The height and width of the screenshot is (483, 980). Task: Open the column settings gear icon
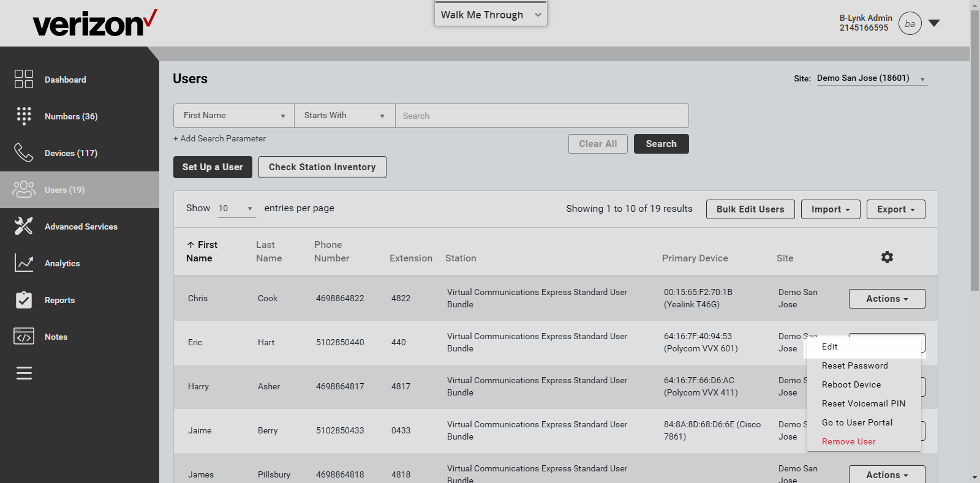click(887, 257)
